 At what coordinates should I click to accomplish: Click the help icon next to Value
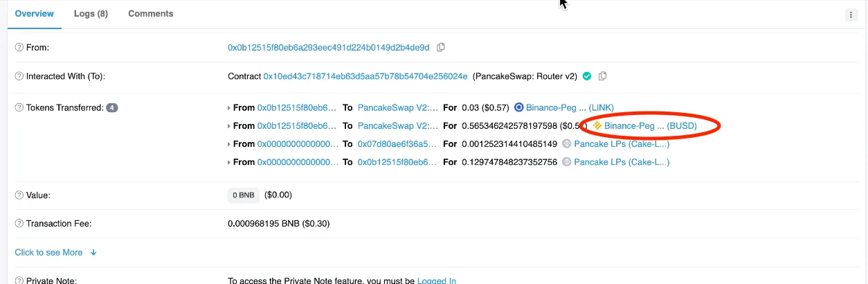(19, 195)
